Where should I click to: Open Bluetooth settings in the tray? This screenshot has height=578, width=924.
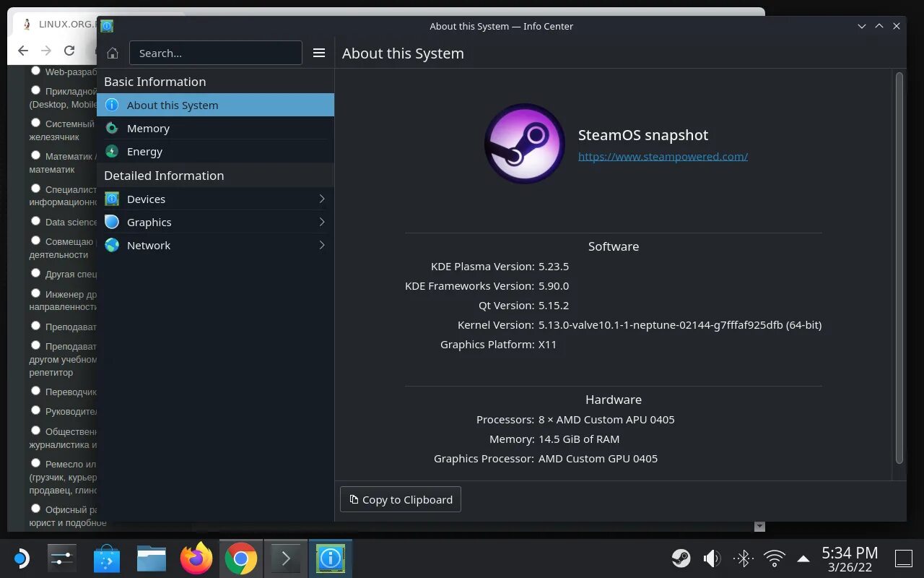(x=743, y=558)
